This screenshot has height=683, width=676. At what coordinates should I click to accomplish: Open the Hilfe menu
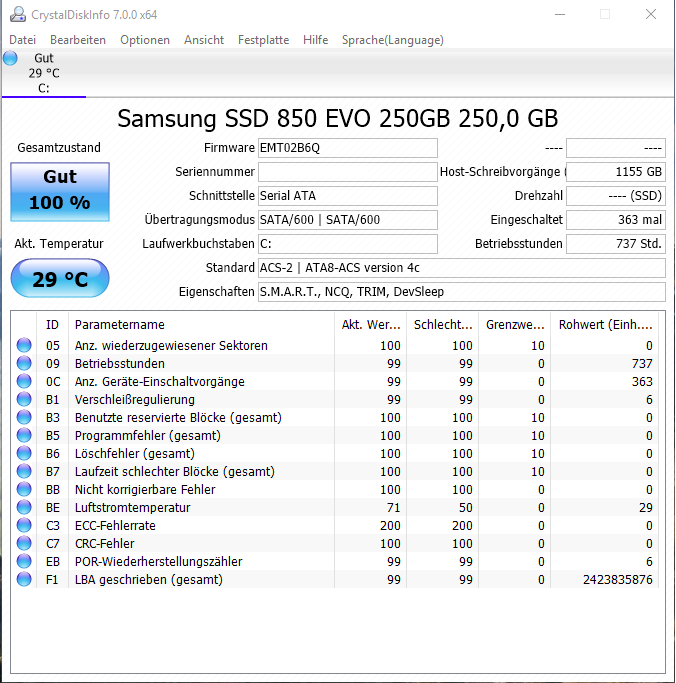(x=315, y=40)
